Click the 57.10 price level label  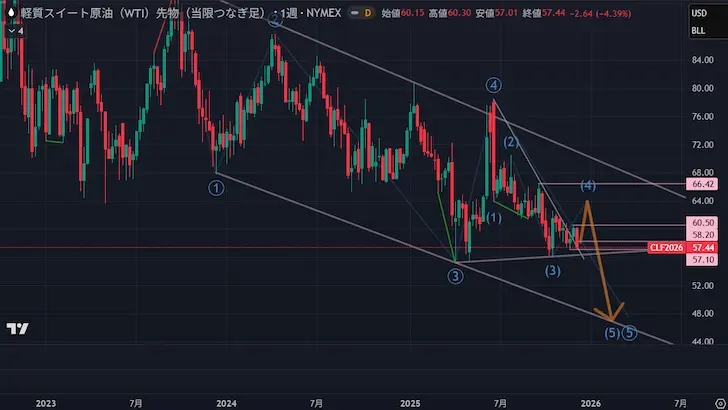[702, 259]
